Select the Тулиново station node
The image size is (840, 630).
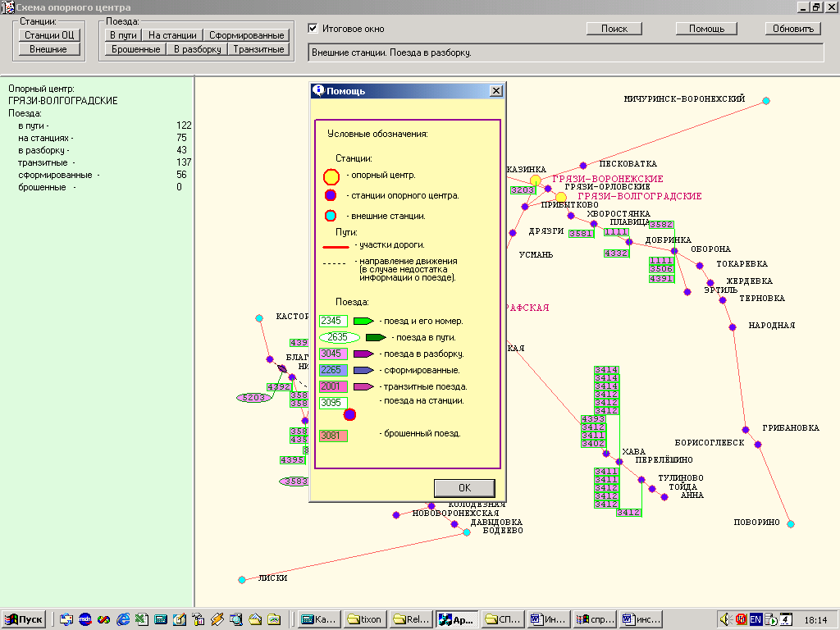pyautogui.click(x=641, y=479)
